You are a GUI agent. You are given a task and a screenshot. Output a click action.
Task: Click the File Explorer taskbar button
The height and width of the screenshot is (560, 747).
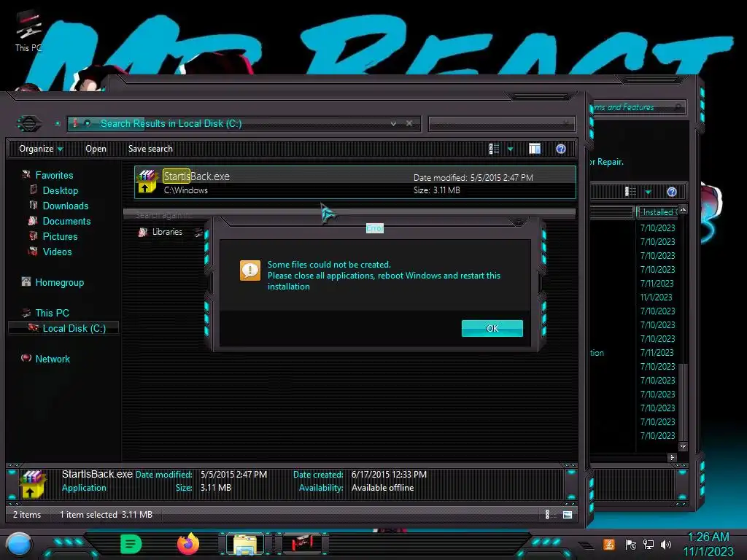pos(245,544)
